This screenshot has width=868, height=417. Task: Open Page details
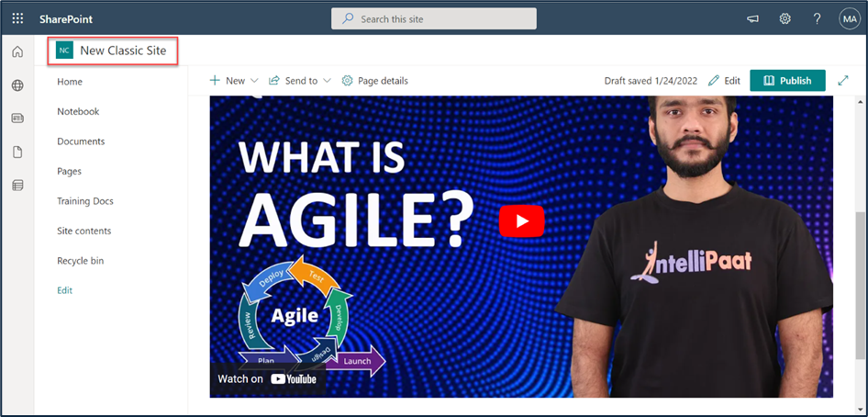[x=374, y=81]
